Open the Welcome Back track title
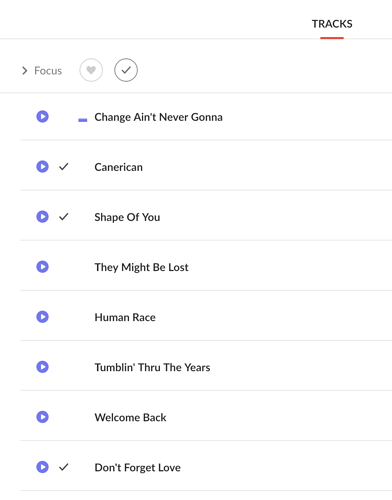This screenshot has width=392, height=500. pos(130,417)
